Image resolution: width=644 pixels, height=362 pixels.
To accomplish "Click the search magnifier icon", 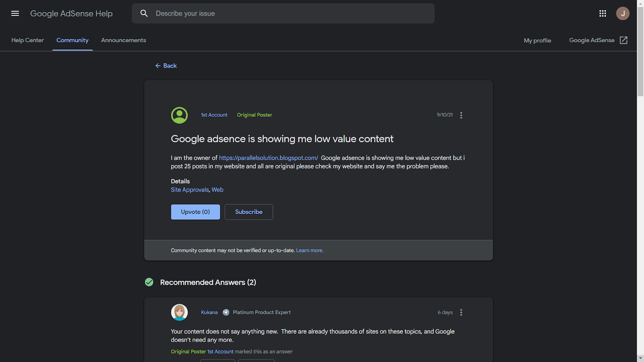I will 144,13.
